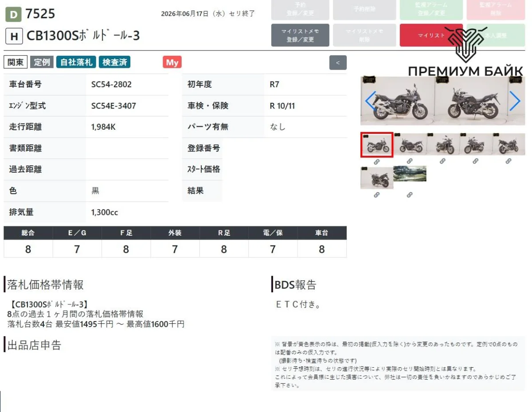Click the R足 score header
The height and width of the screenshot is (412, 532).
tap(224, 233)
